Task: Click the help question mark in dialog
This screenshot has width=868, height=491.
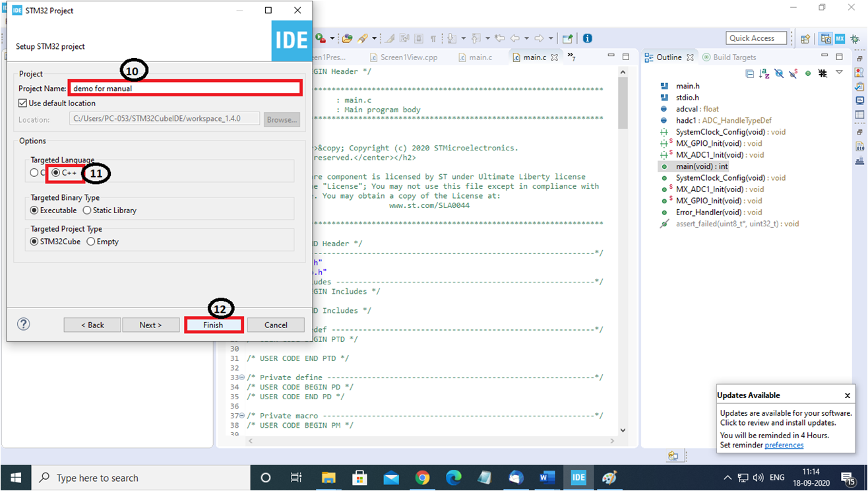Action: 23,324
